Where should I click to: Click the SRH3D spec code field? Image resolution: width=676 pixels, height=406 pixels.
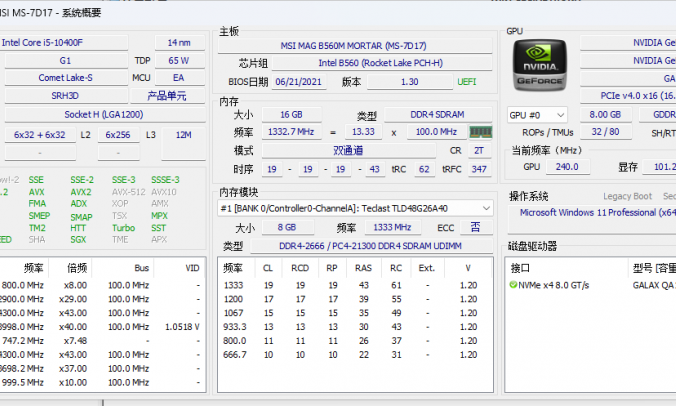(66, 96)
